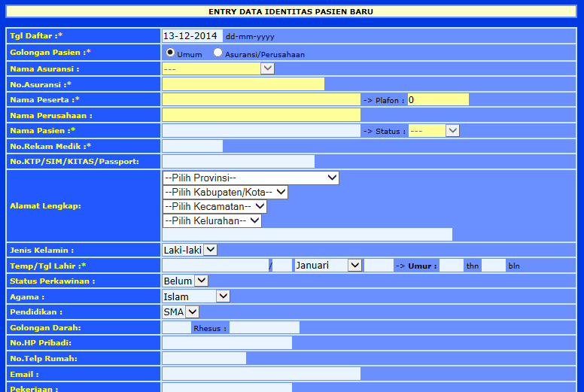Click the birthplace (Temp Lahir) text field

pos(215,266)
